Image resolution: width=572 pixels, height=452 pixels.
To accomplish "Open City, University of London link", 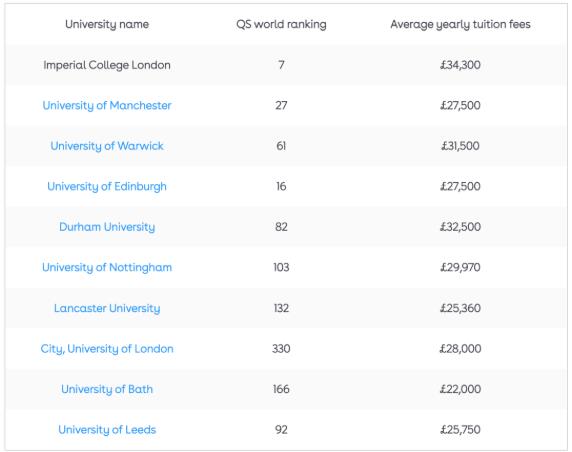I will click(107, 349).
